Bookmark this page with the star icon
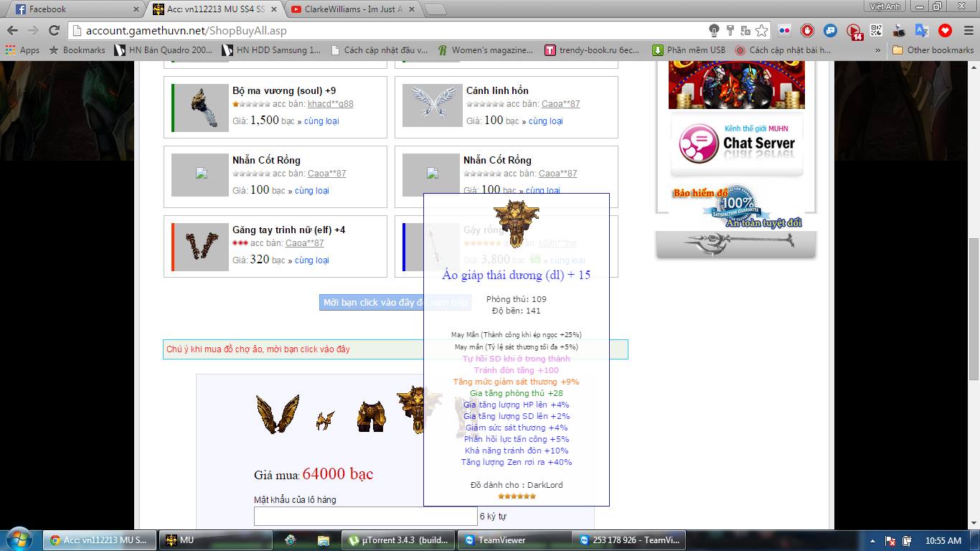Viewport: 980px width, 551px height. click(x=762, y=31)
